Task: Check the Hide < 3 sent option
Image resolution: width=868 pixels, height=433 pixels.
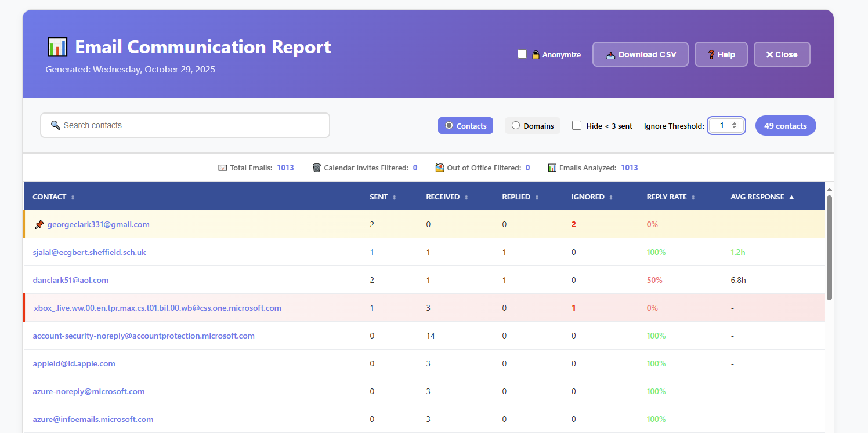Action: pyautogui.click(x=577, y=125)
